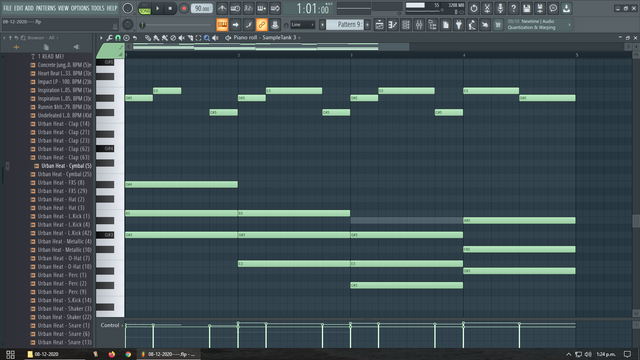The image size is (640, 360).
Task: Select the Delete tool in piano roll
Action: click(173, 38)
